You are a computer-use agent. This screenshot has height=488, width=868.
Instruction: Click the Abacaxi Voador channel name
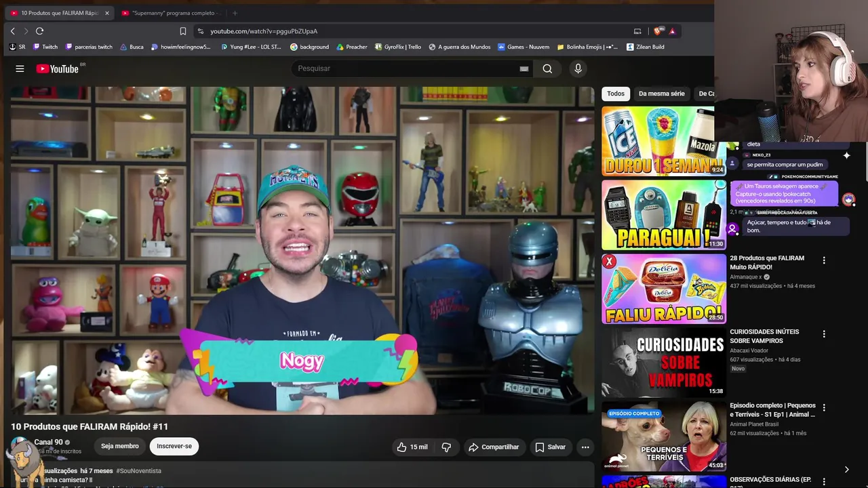pos(749,350)
